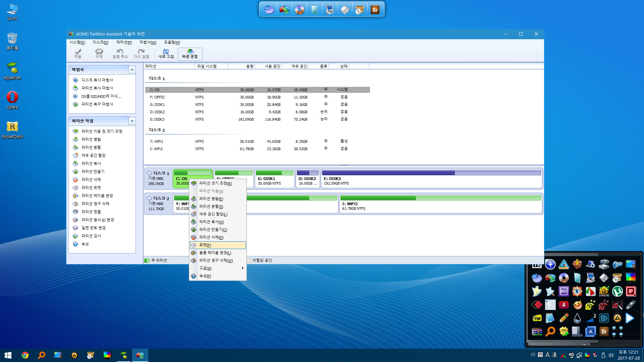Open 디스크 복사 마법사 from the wizard panel

(97, 80)
